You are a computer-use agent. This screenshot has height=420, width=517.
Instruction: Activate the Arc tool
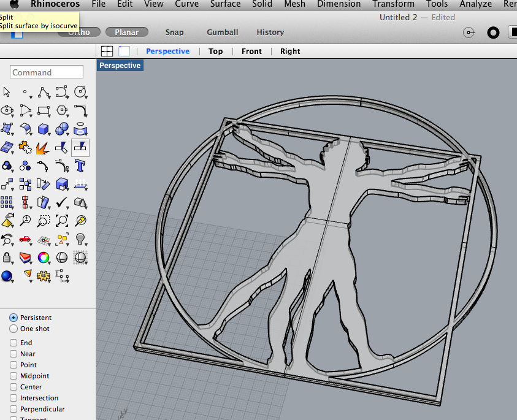25,110
